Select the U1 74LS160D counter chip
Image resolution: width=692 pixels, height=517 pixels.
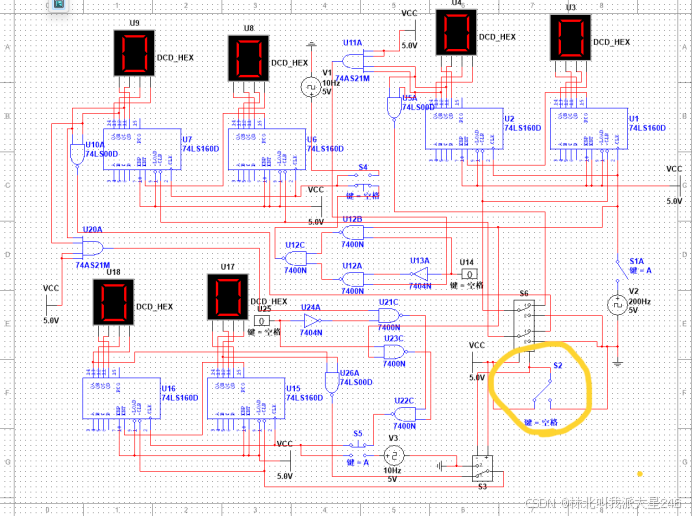(589, 128)
